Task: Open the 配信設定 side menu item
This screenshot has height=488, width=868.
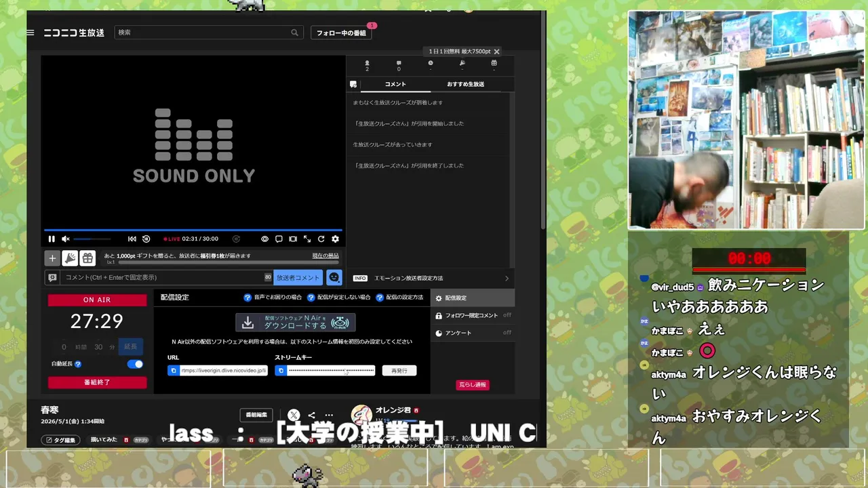Action: [x=473, y=298]
